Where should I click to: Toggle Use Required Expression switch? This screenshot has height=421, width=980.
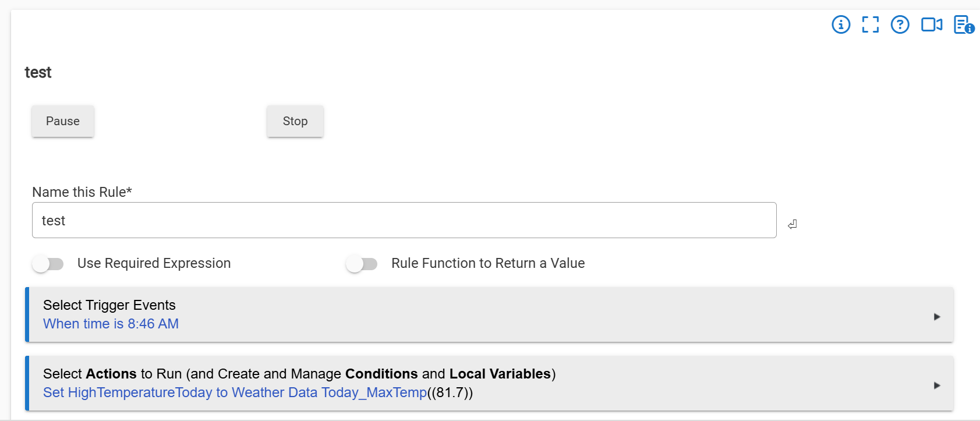[x=48, y=264]
